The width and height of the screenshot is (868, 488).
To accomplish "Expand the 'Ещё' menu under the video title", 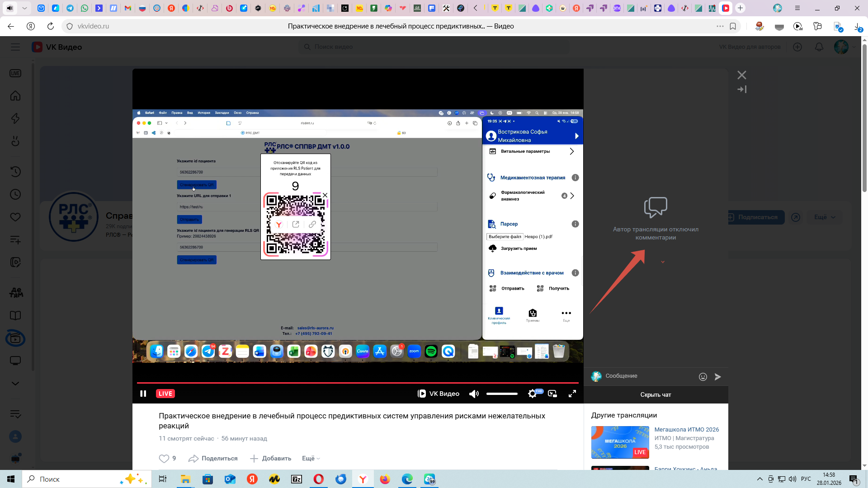I will [x=311, y=458].
